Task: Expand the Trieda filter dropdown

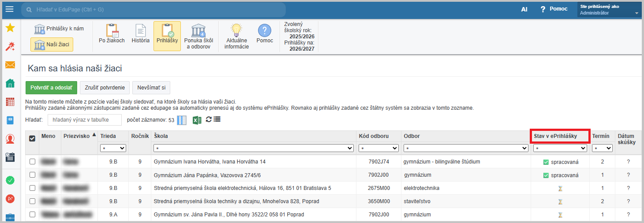Action: pyautogui.click(x=113, y=149)
